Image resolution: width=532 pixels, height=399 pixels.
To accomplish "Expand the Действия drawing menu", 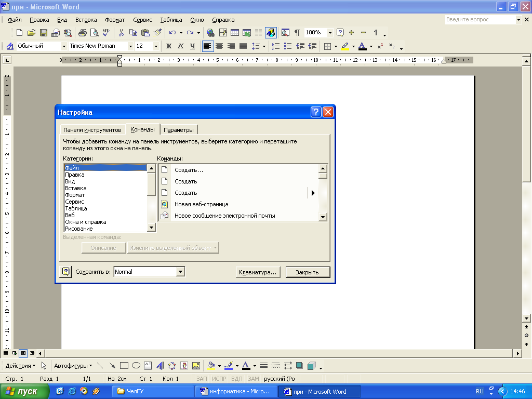I will (20, 366).
